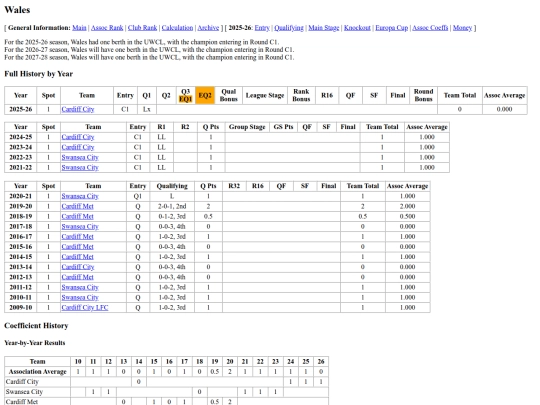Screen dimensions: 540x405
Task: Click the '0-1-2, 3rd' qualifying result
Action: [172, 217]
